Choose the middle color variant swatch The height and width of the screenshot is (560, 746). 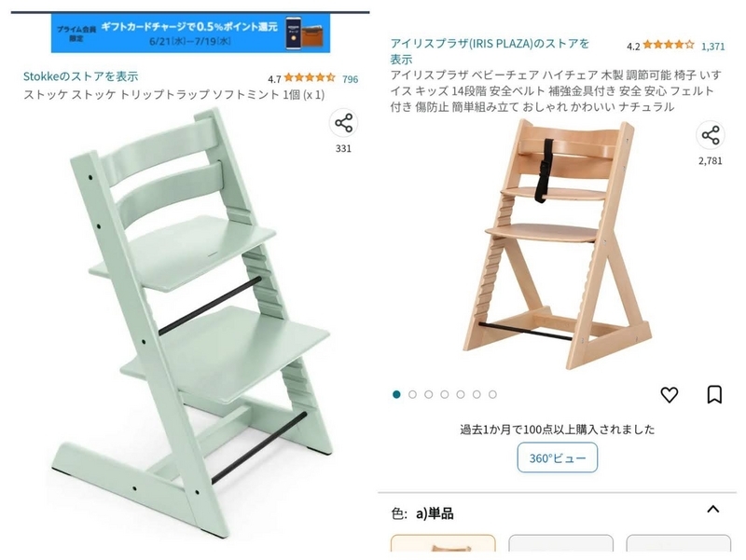560,543
